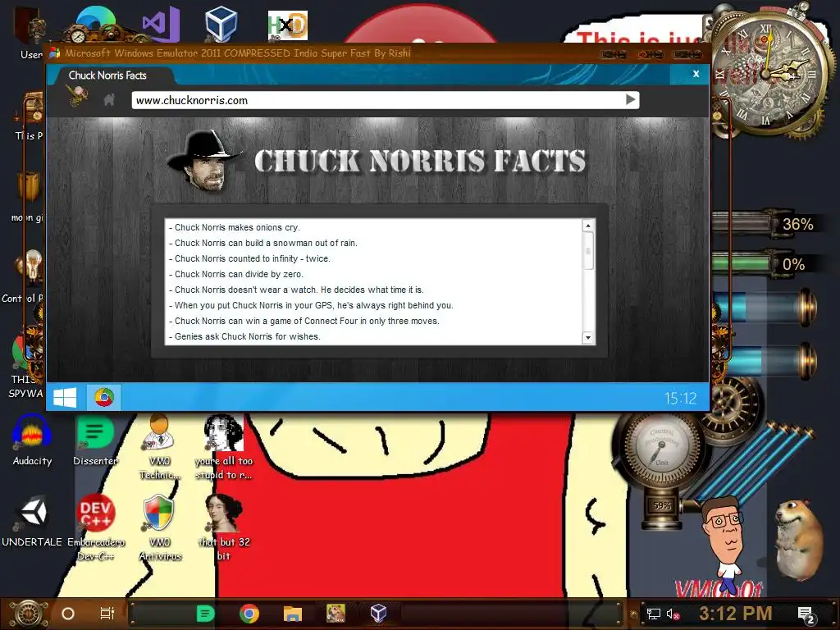Open the UNDERTALE desktop icon
Viewport: 840px width, 630px height.
[x=32, y=521]
